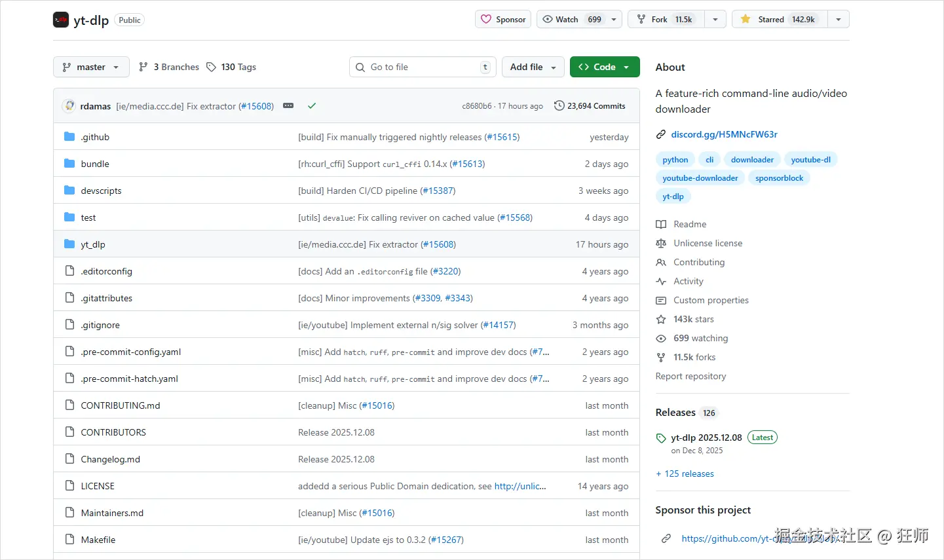Select the python topic tag
The width and height of the screenshot is (944, 560).
pyautogui.click(x=675, y=160)
